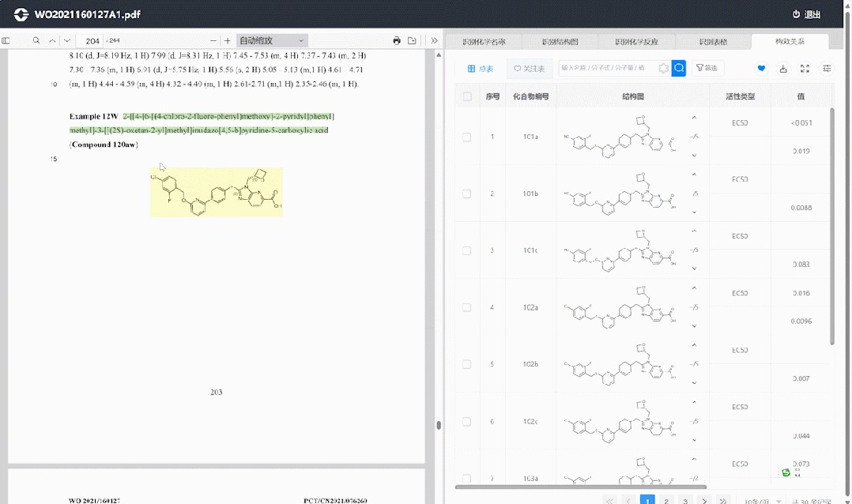The width and height of the screenshot is (852, 504).
Task: Toggle the PDF sidebar panel icon
Action: pyautogui.click(x=6, y=41)
